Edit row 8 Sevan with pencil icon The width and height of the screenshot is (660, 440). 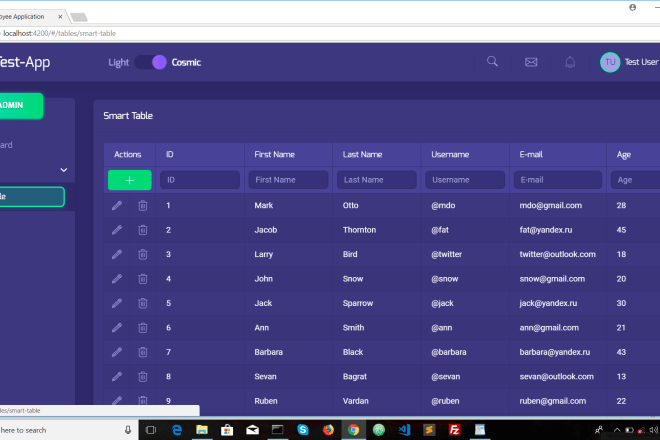click(x=117, y=376)
